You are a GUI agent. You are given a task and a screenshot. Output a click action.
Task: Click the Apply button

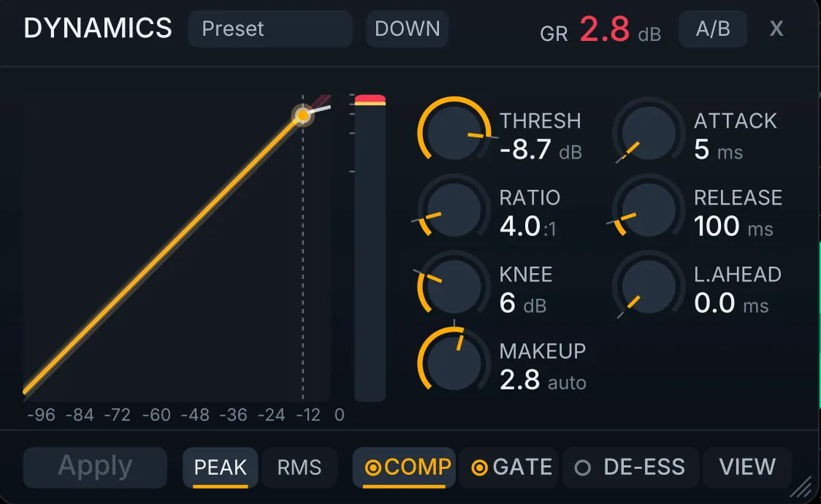(95, 467)
